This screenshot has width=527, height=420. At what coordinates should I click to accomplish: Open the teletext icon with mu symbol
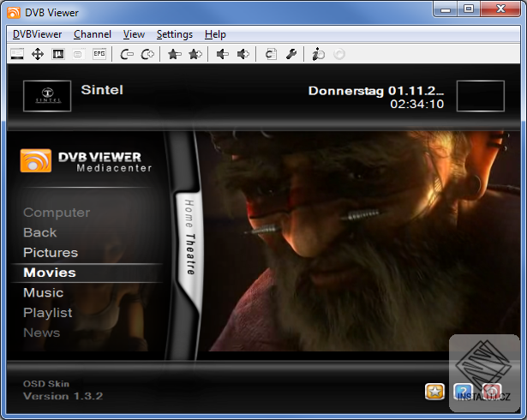tap(58, 54)
